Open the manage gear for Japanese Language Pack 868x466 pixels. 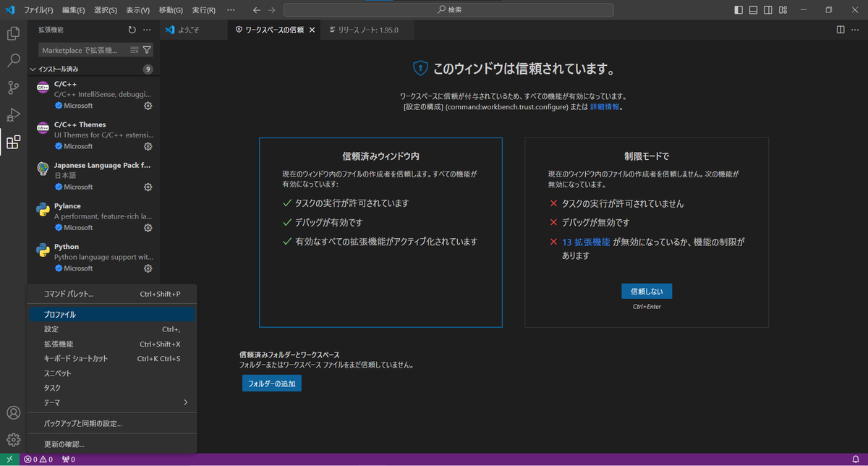pyautogui.click(x=148, y=187)
